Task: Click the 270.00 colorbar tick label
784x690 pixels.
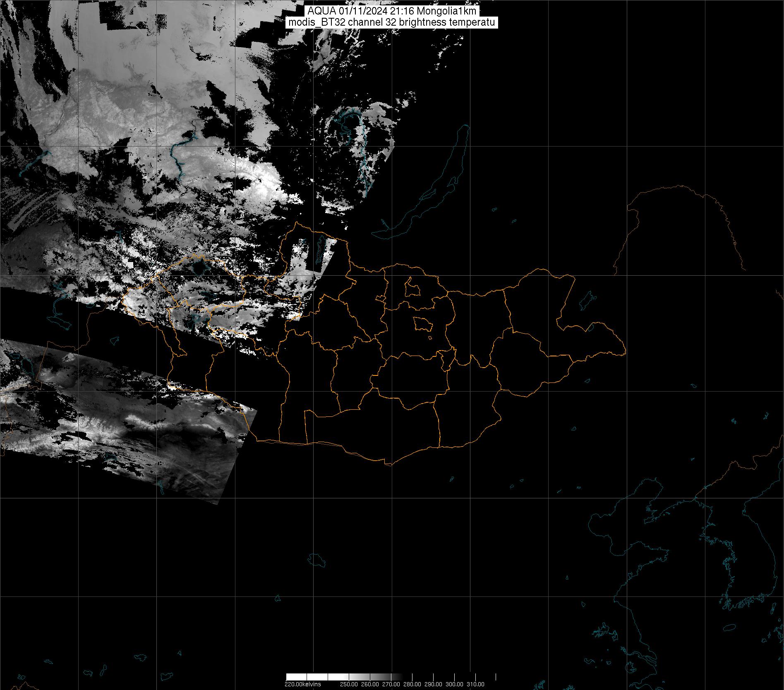Action: 391,684
